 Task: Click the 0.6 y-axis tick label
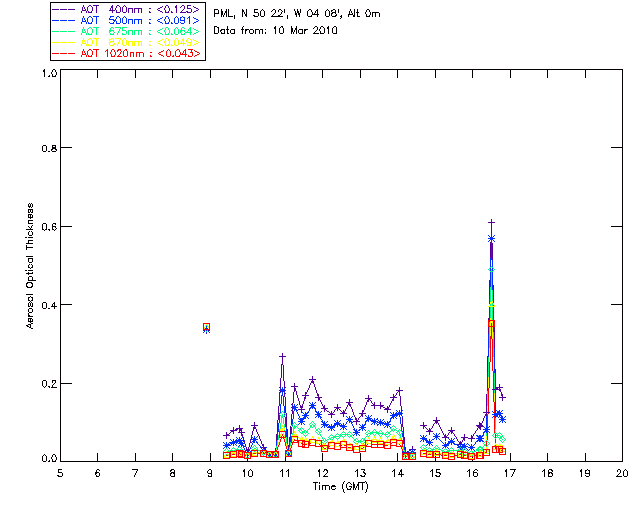49,227
